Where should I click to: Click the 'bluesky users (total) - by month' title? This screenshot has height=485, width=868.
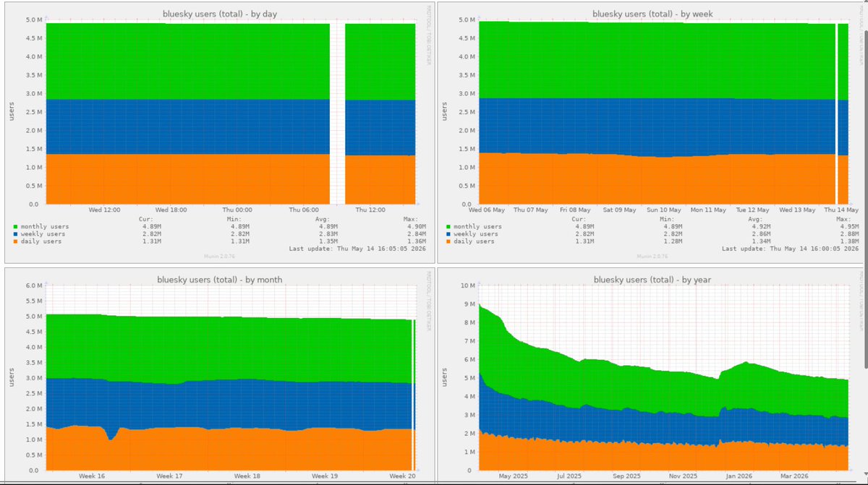[220, 280]
